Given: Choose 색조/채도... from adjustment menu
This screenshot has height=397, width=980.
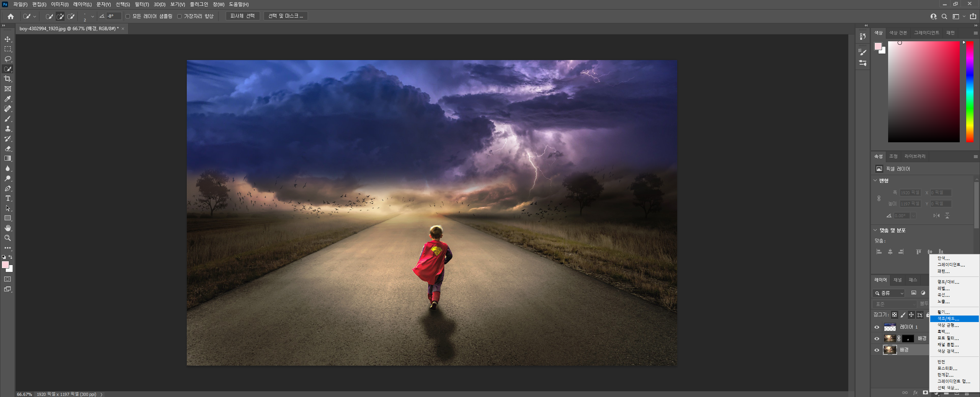Looking at the screenshot, I should click(954, 319).
